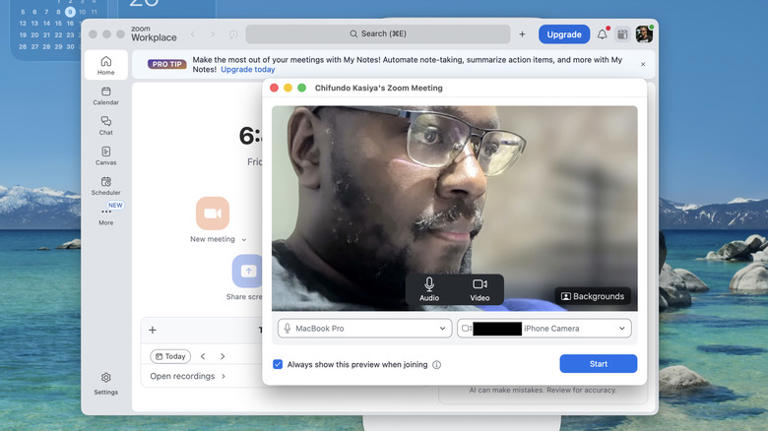Open the iPhone Camera source dropdown
The width and height of the screenshot is (768, 431).
[x=544, y=328]
